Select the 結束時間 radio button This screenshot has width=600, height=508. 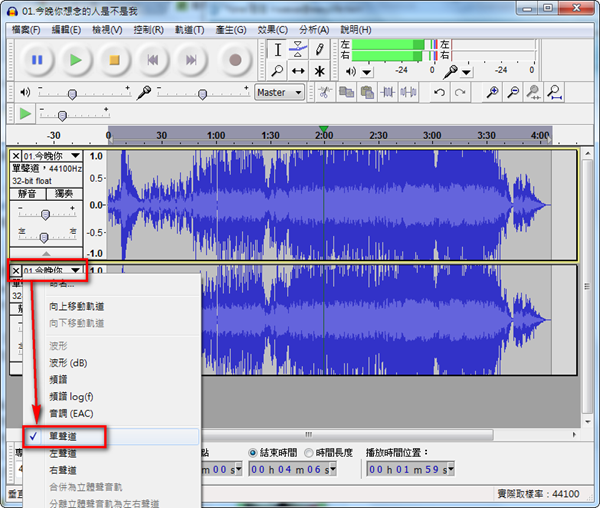tap(253, 452)
